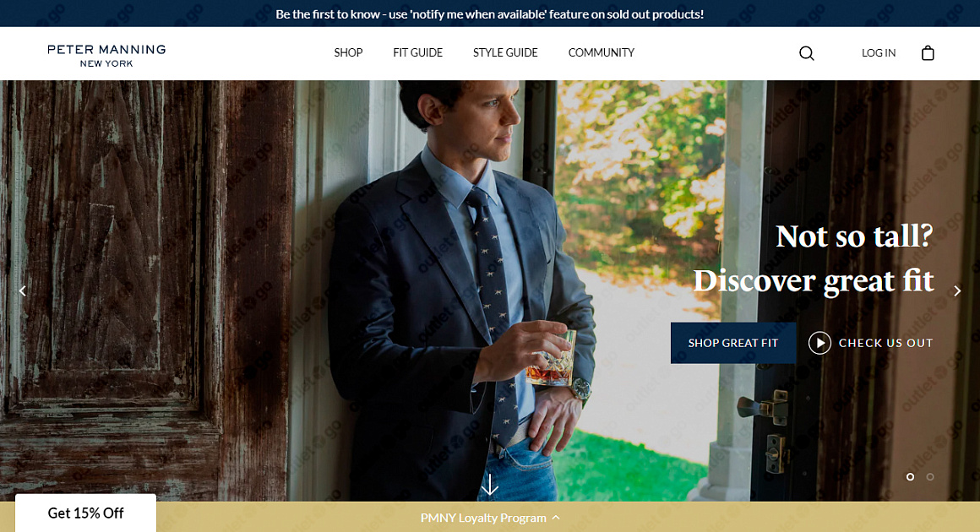980x532 pixels.
Task: Open the Get 15% Off popup tab
Action: [85, 513]
